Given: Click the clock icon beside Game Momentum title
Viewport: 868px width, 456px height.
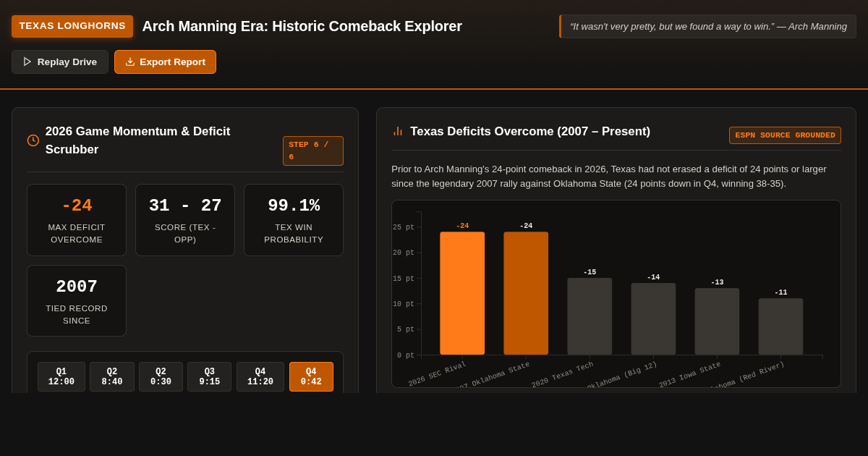Looking at the screenshot, I should coord(33,140).
